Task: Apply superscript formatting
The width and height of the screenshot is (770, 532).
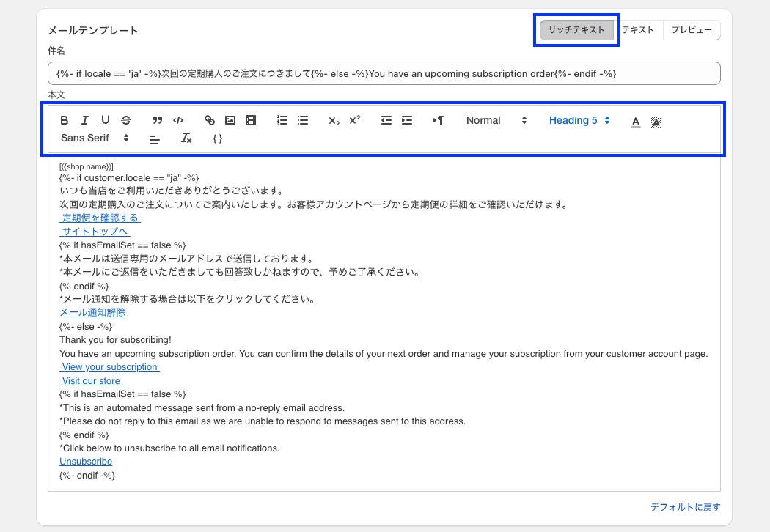Action: (x=355, y=120)
